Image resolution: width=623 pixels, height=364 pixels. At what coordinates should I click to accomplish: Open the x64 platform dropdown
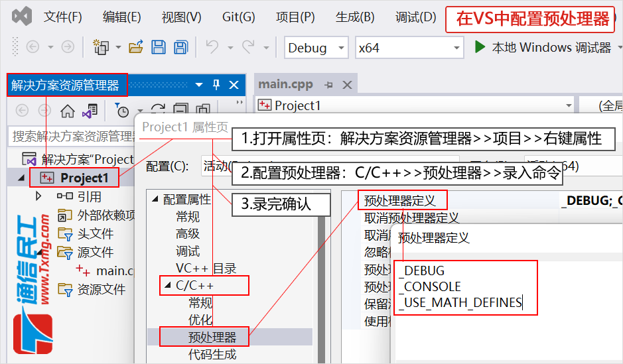[409, 48]
